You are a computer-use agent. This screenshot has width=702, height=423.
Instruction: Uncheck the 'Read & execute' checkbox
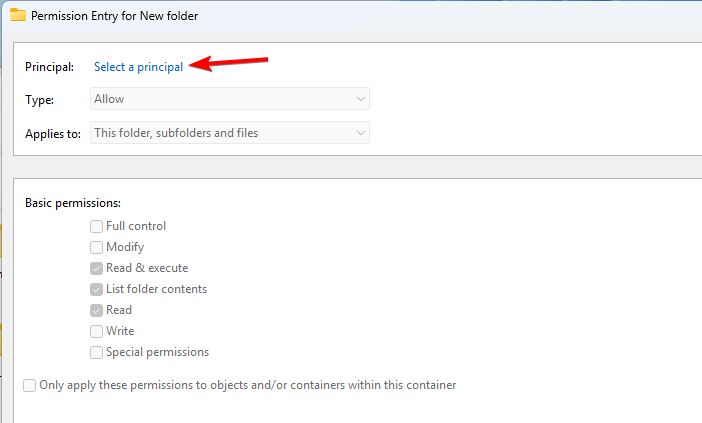click(96, 268)
